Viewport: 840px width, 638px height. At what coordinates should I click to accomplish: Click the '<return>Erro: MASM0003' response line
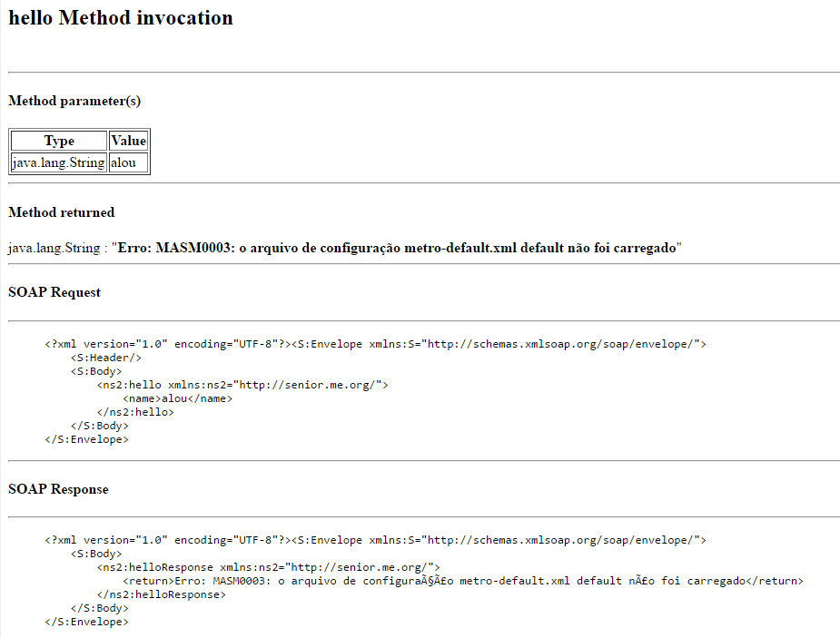click(x=463, y=581)
